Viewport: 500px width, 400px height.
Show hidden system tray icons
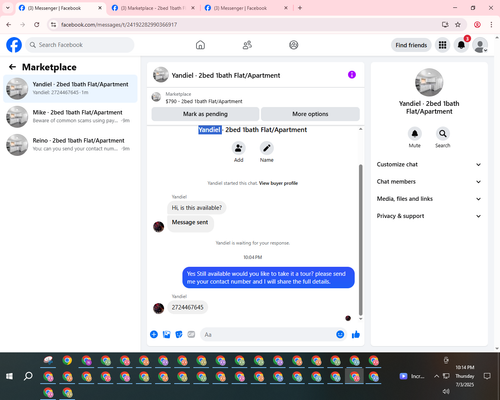click(436, 376)
